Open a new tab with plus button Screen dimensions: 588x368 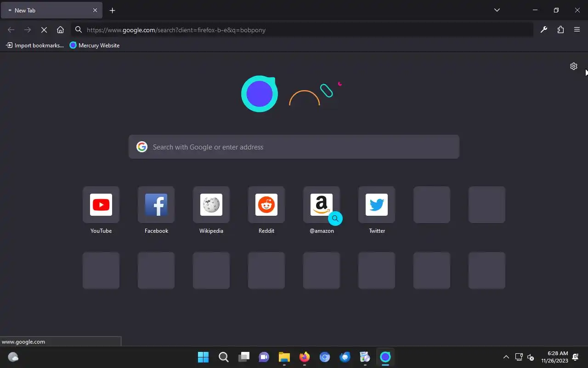112,10
